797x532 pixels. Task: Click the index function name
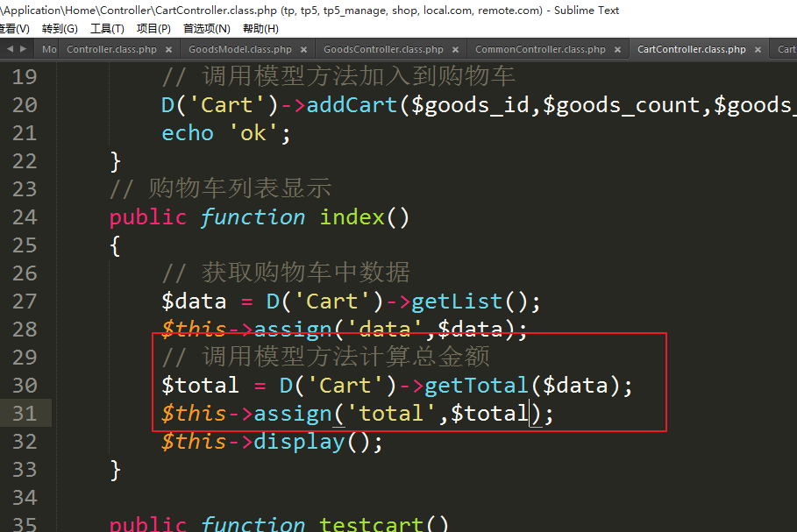pyautogui.click(x=352, y=217)
